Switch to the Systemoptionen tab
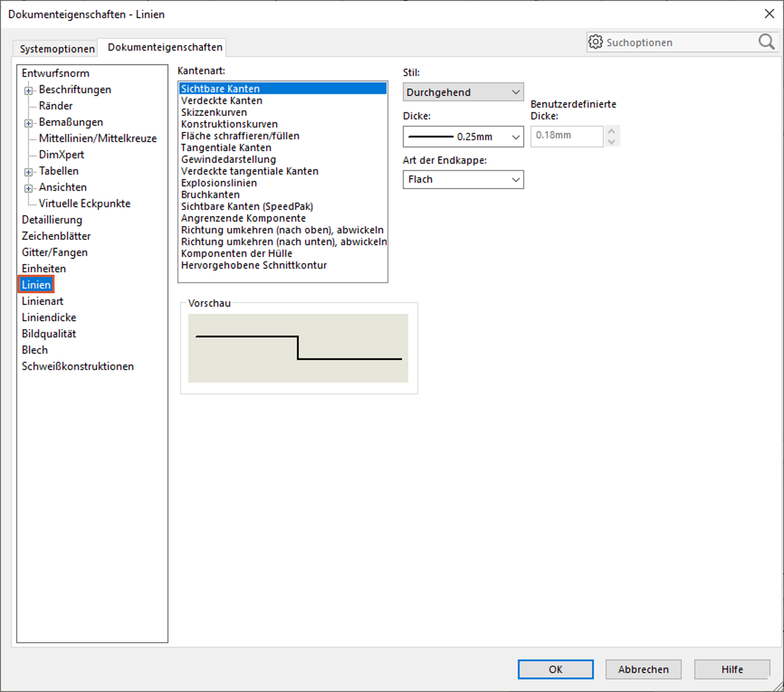 pyautogui.click(x=57, y=49)
